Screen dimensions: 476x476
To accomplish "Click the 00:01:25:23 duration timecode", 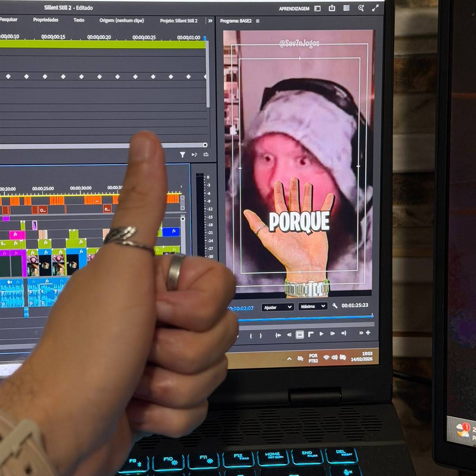I will point(355,305).
